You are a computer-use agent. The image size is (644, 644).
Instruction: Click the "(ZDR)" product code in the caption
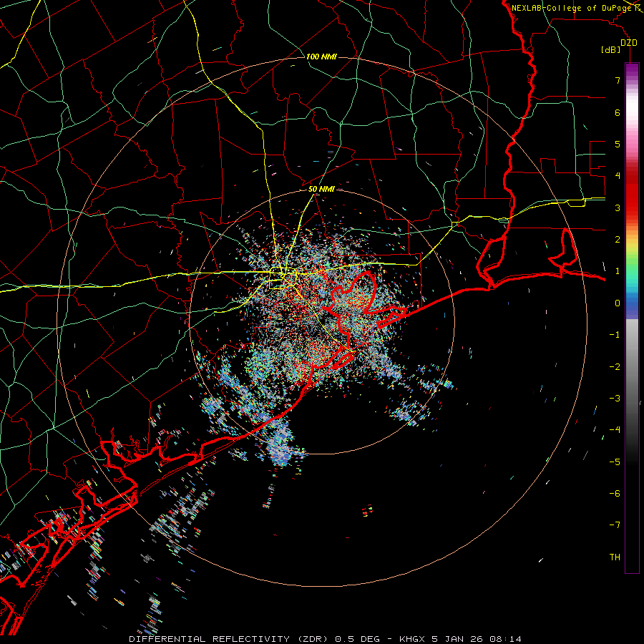[313, 639]
